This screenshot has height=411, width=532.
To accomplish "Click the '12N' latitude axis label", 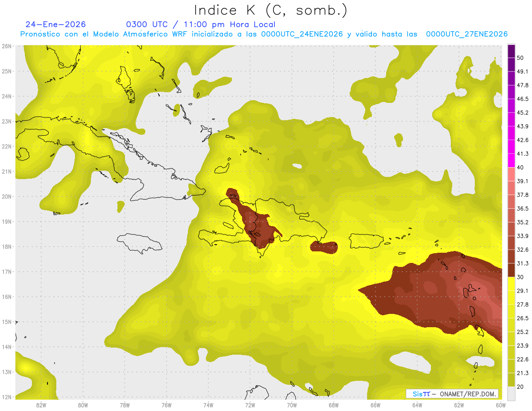I will (x=7, y=397).
